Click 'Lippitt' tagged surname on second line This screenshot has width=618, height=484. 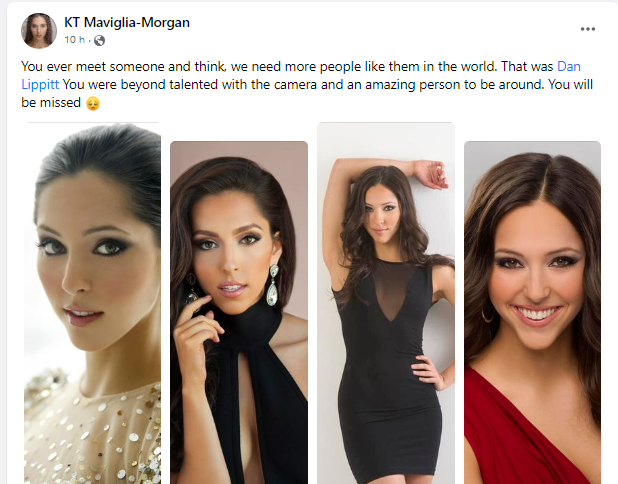(x=40, y=85)
